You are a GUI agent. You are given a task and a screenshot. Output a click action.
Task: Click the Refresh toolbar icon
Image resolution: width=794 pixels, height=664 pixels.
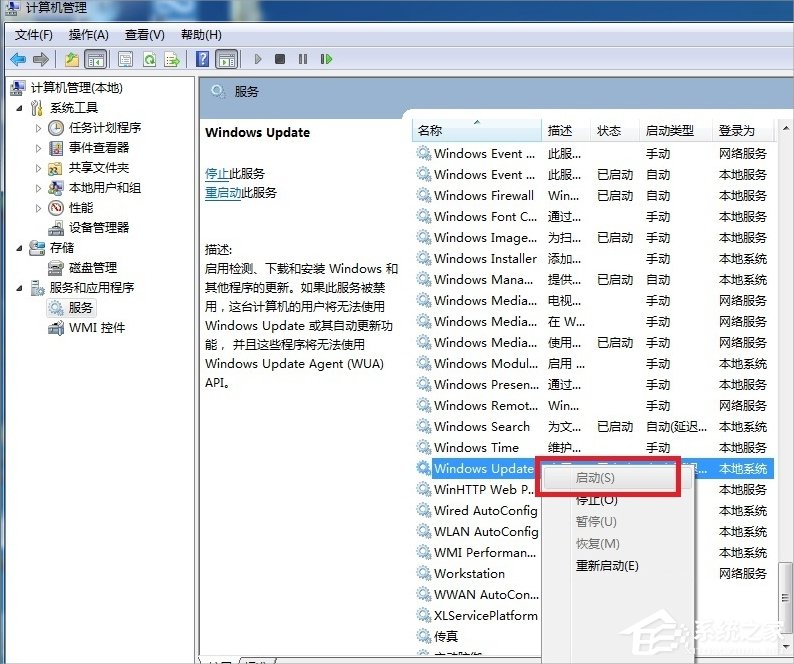149,59
